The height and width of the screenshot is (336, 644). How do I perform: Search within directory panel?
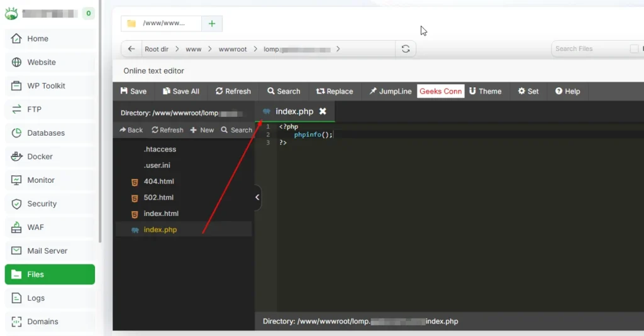click(x=236, y=130)
